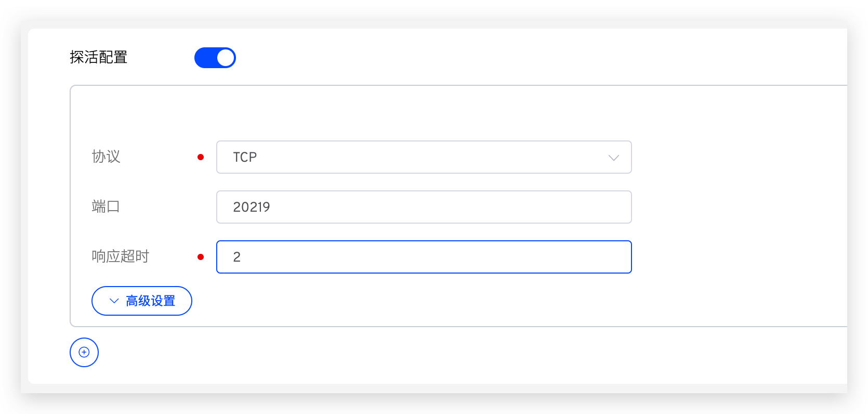Click the down arrow in protocol select
This screenshot has height=414, width=868.
tap(614, 158)
